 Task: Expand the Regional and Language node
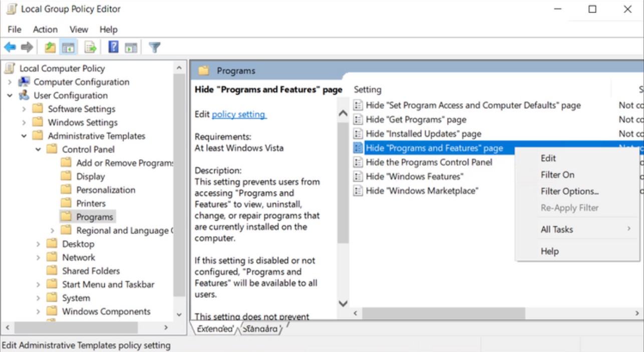[52, 231]
